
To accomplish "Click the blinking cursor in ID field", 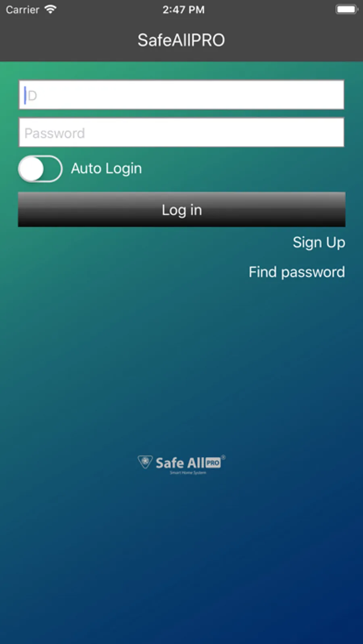I will [25, 95].
